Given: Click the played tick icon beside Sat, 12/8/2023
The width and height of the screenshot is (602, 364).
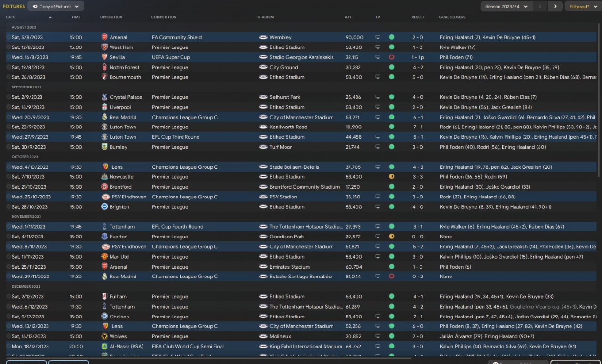Looking at the screenshot, I should coord(8,47).
